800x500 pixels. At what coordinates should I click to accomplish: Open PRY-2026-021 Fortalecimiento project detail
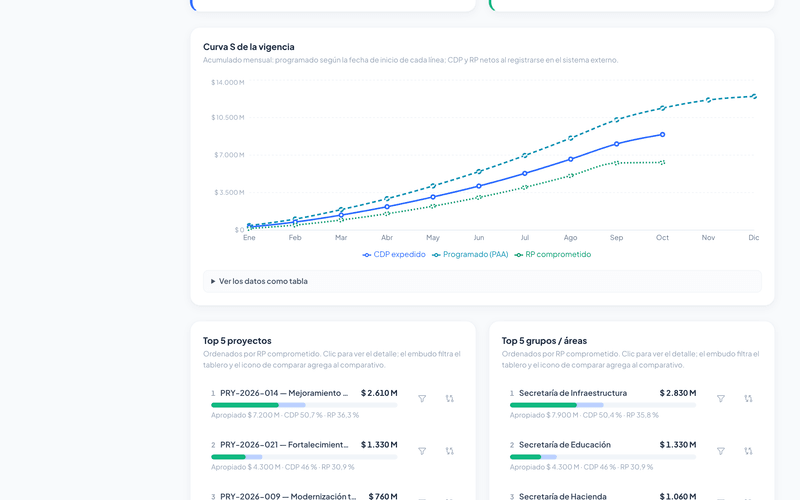tap(304, 455)
